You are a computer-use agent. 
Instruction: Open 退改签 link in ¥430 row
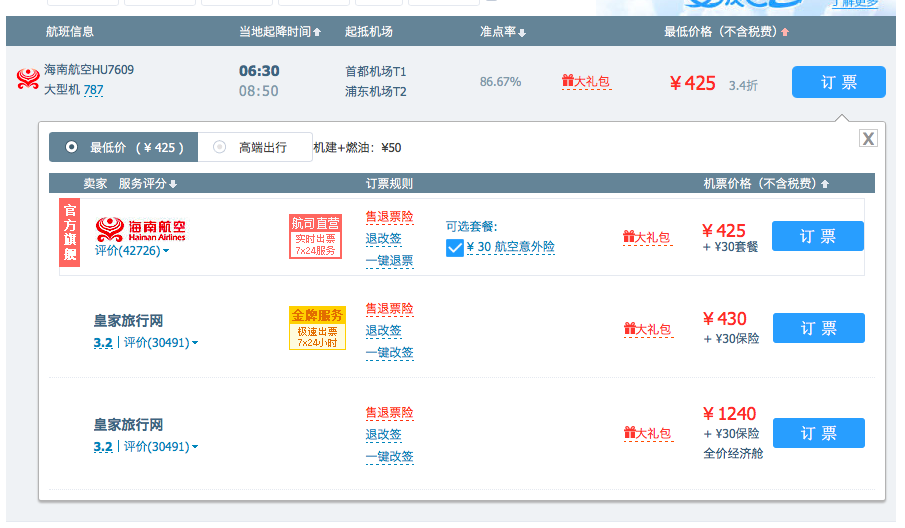tap(383, 331)
